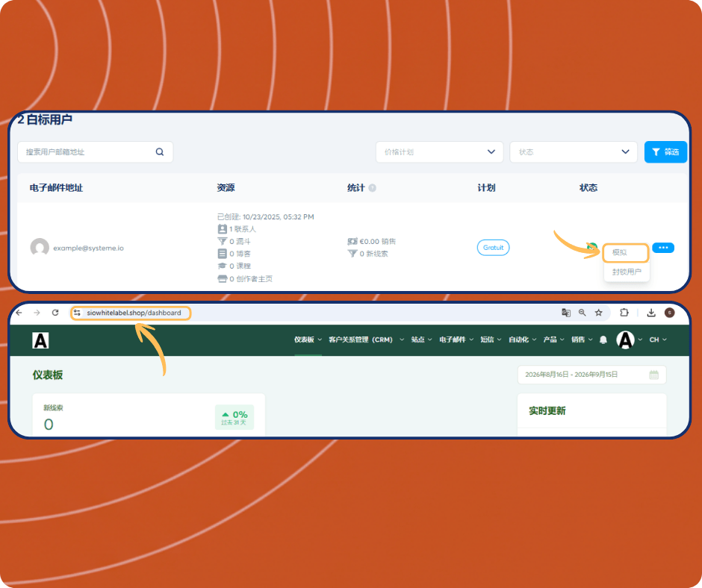Screen dimensions: 702x588
Task: Expand the 短信 SMS menu
Action: (x=491, y=340)
